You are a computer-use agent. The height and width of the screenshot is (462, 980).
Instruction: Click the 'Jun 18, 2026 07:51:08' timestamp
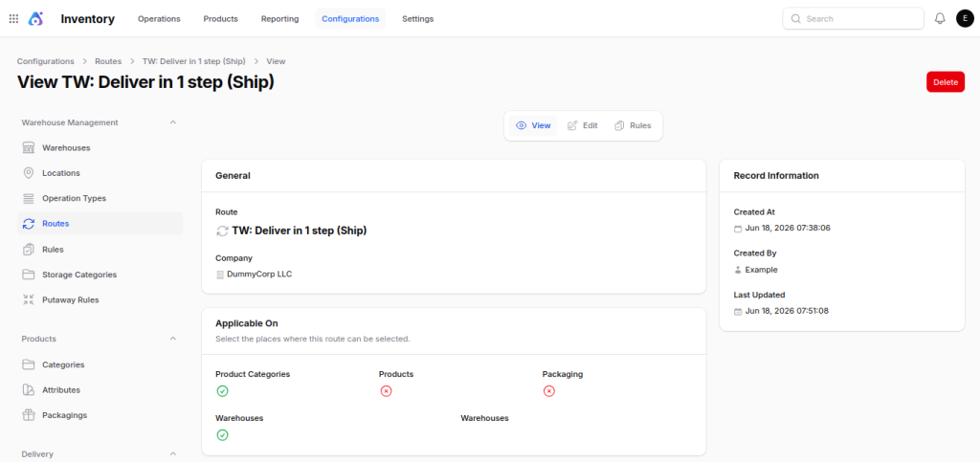point(787,311)
